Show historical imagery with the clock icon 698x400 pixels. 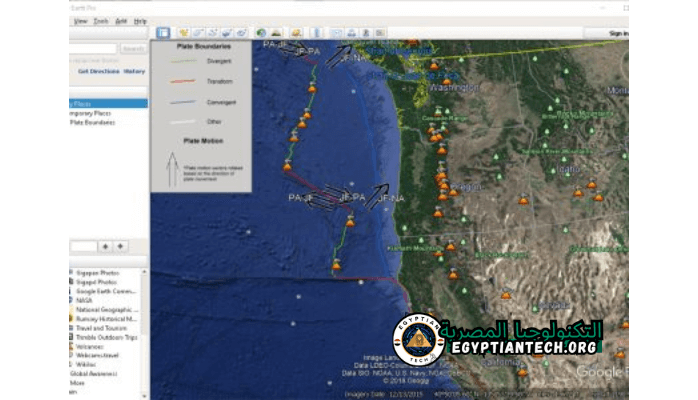click(x=261, y=33)
